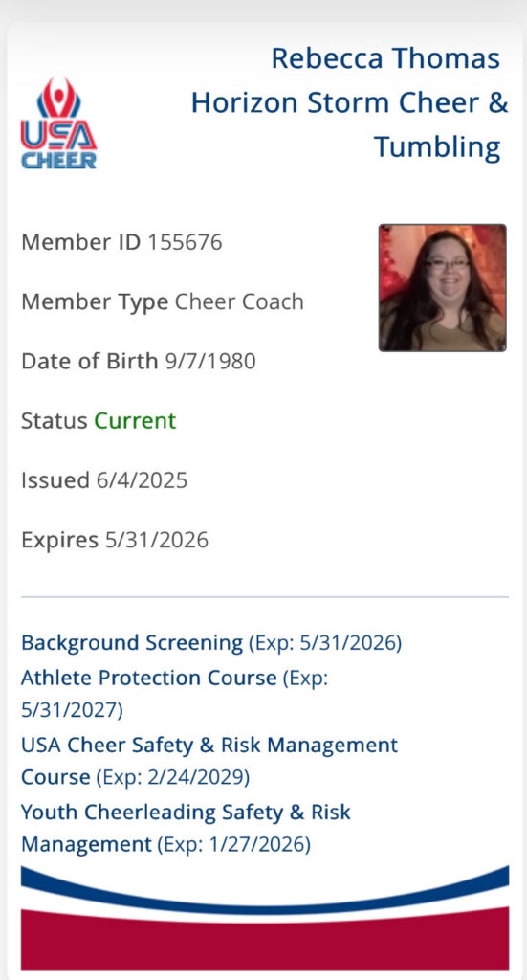Click the Exp: 2/24/2029 expiration text

(172, 778)
